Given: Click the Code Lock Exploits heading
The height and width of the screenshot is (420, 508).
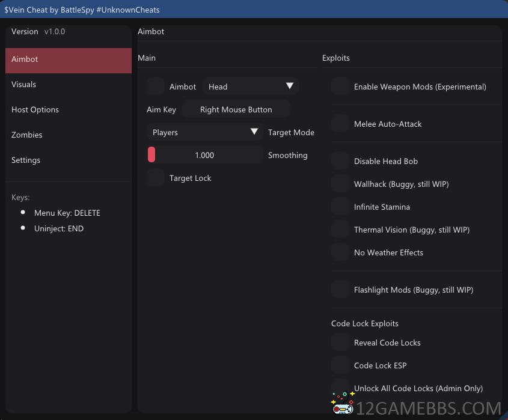Looking at the screenshot, I should tap(364, 323).
